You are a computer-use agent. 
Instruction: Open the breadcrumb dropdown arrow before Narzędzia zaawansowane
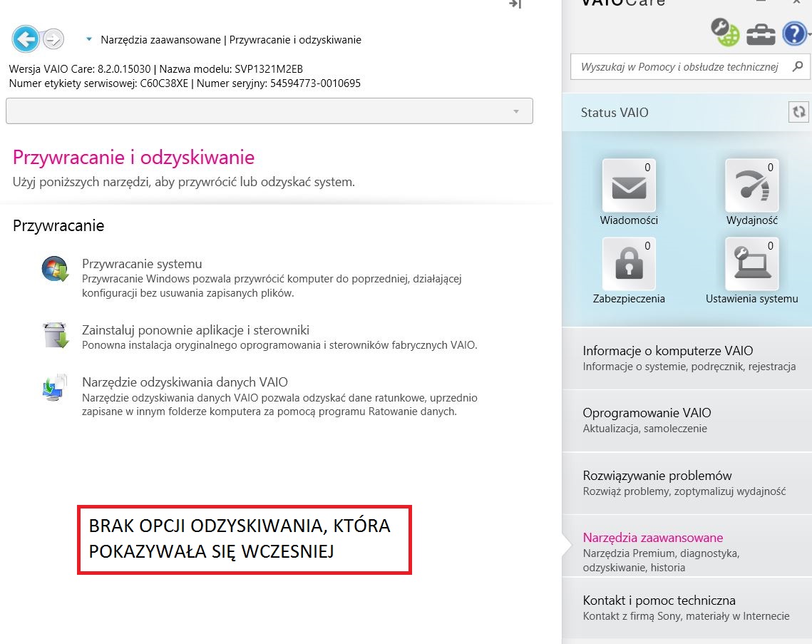pyautogui.click(x=89, y=39)
